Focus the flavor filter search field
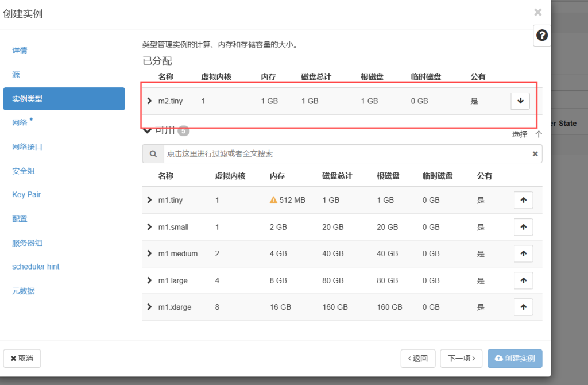The height and width of the screenshot is (385, 588). click(345, 154)
